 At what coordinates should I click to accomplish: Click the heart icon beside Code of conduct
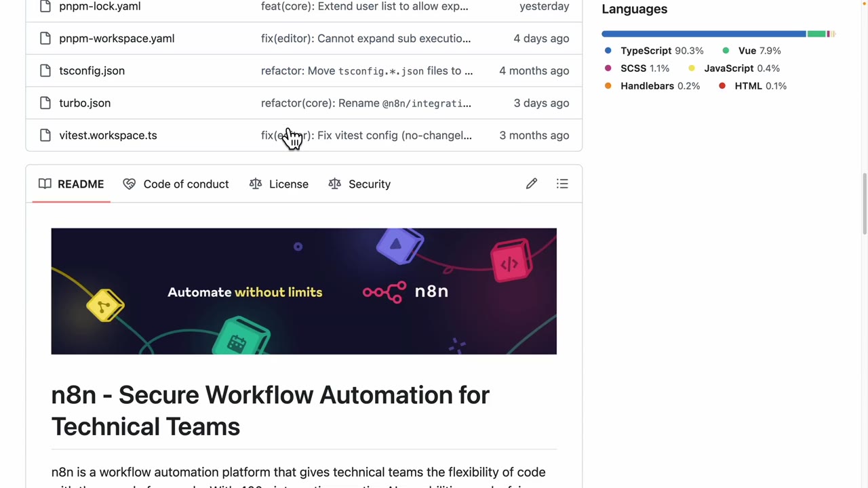click(x=129, y=184)
